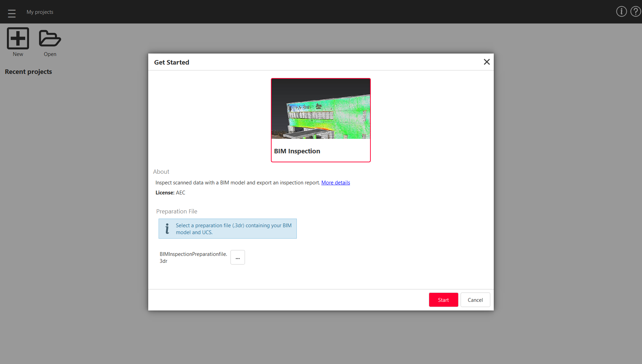Click the License: AEC text

[170, 193]
